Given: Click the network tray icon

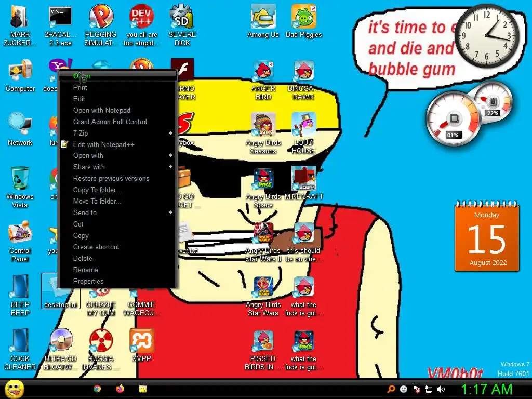Looking at the screenshot, I should coord(429,389).
